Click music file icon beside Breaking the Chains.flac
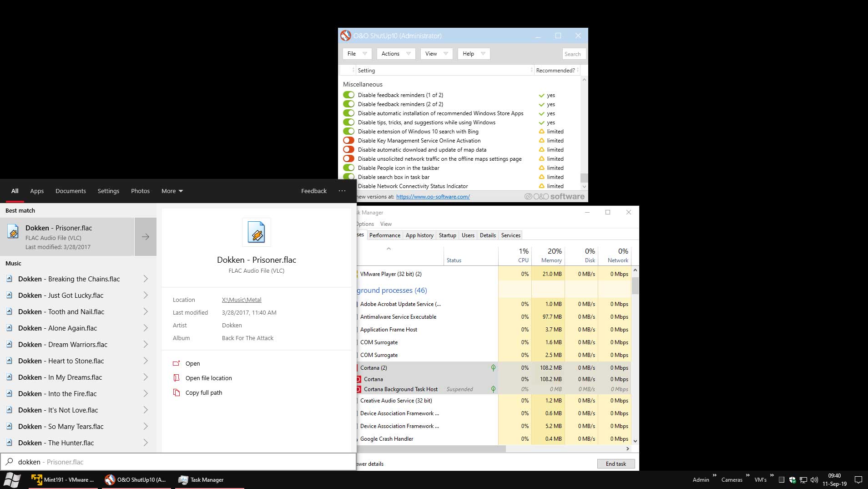Image resolution: width=868 pixels, height=489 pixels. (9, 279)
